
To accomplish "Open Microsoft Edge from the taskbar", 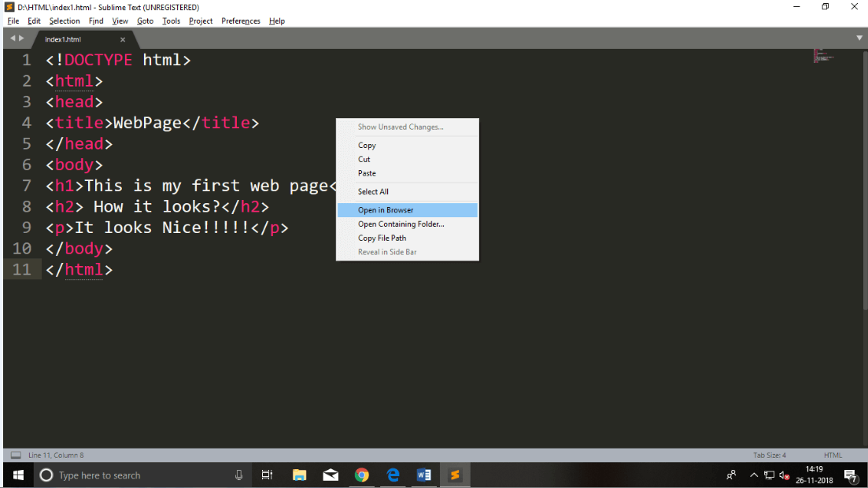I will pyautogui.click(x=393, y=475).
